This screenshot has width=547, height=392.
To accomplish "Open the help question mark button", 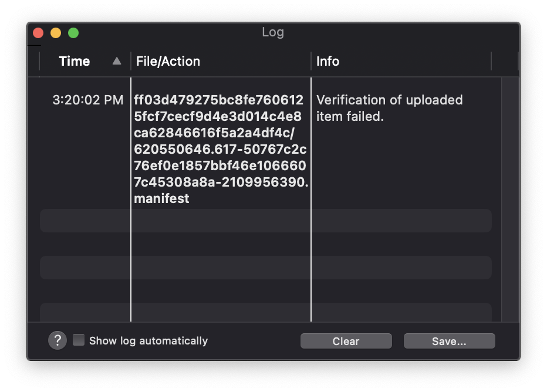I will point(58,340).
